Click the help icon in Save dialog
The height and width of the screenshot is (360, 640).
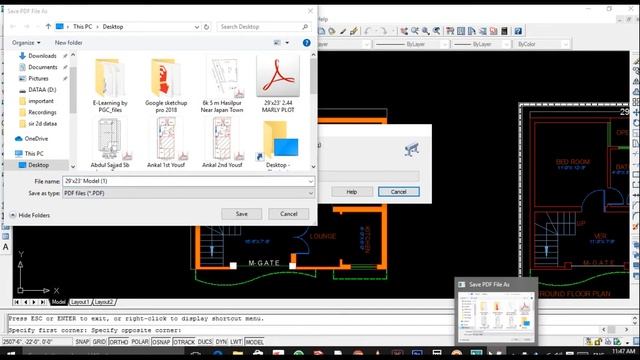(307, 43)
